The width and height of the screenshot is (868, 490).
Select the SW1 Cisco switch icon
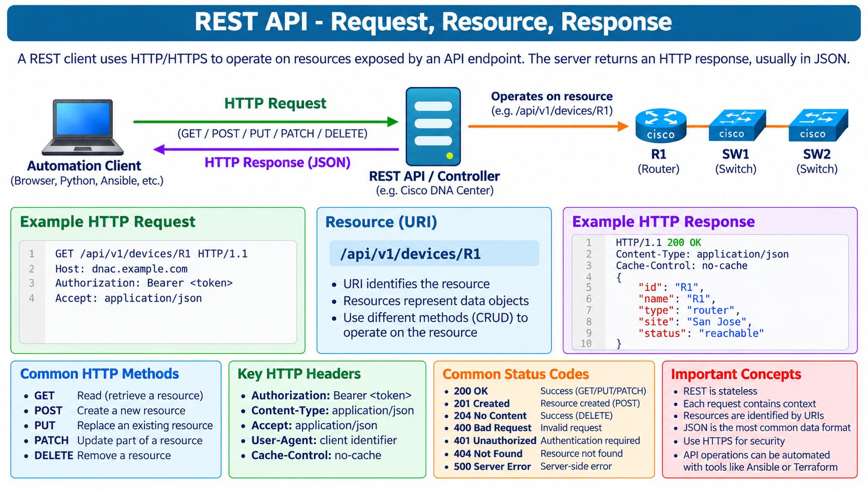pos(737,125)
